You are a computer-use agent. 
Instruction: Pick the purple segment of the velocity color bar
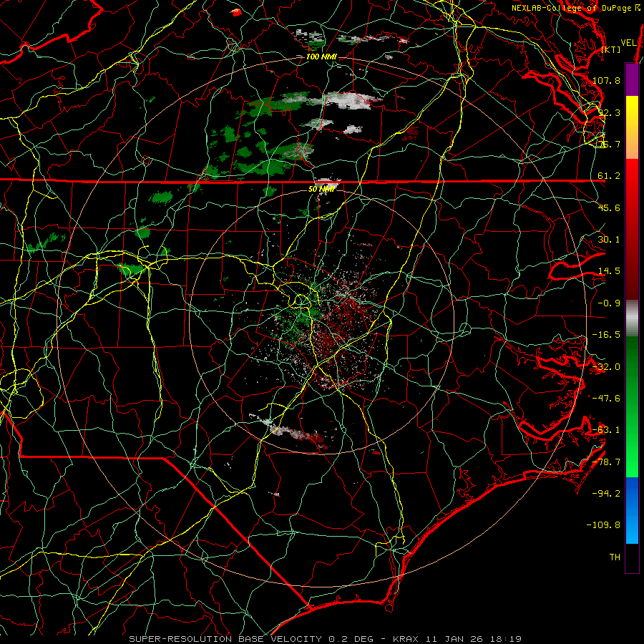point(632,79)
